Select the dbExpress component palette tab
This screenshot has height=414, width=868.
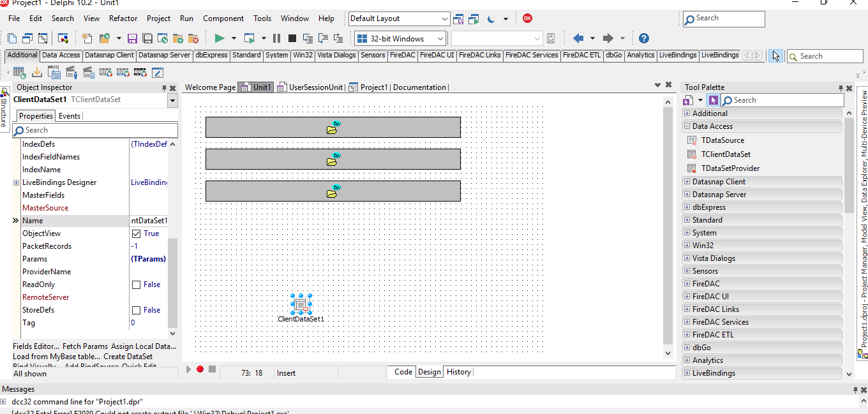point(211,55)
